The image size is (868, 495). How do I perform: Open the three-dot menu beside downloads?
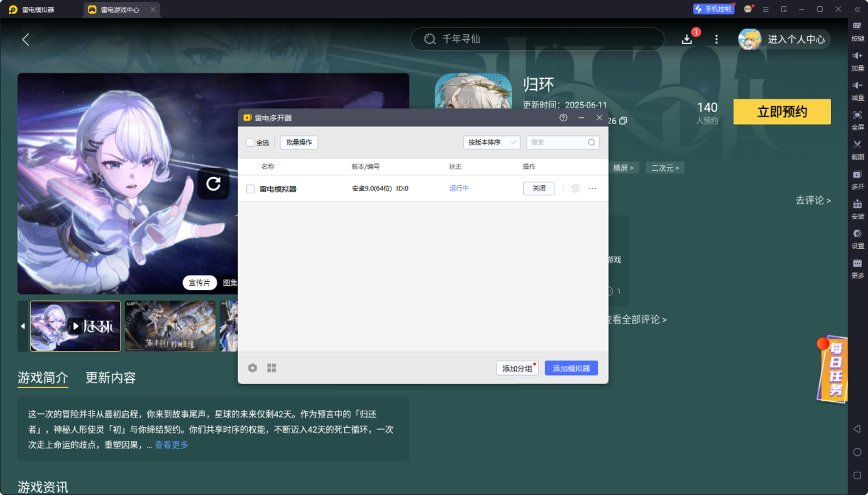tap(716, 40)
